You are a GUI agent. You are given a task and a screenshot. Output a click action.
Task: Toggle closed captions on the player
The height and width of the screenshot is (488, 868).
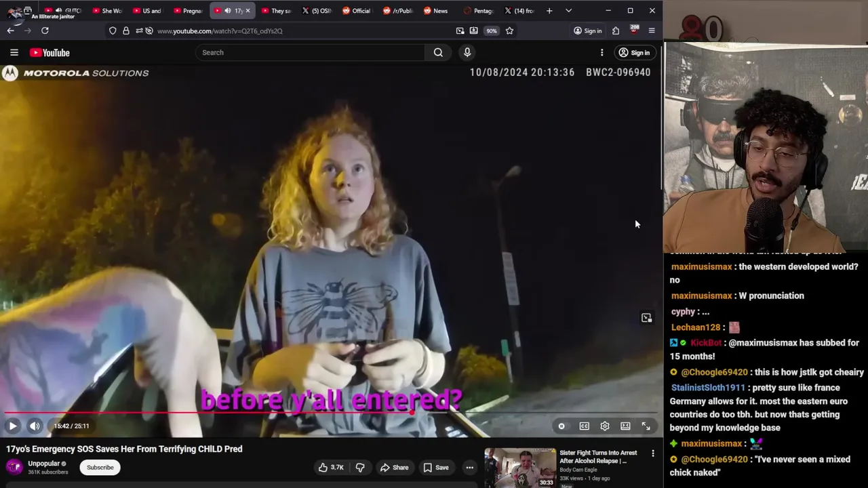click(x=584, y=426)
